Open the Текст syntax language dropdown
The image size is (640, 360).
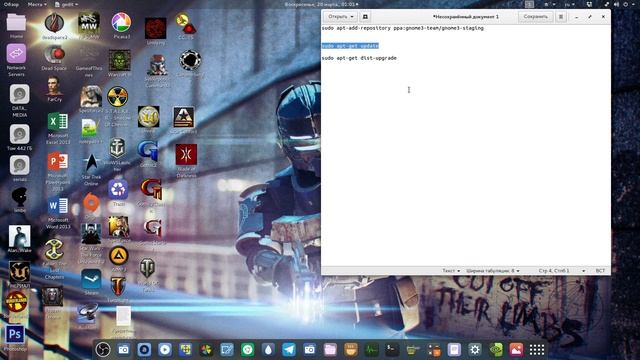tap(451, 271)
